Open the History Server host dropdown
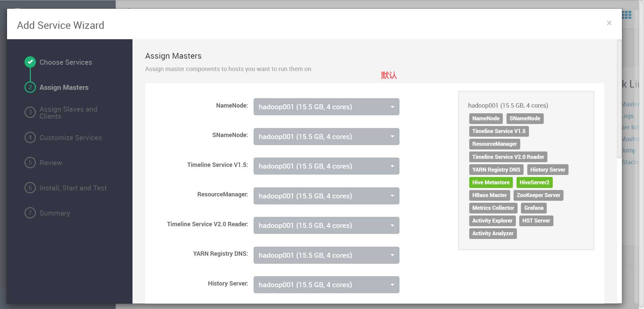 pyautogui.click(x=326, y=285)
